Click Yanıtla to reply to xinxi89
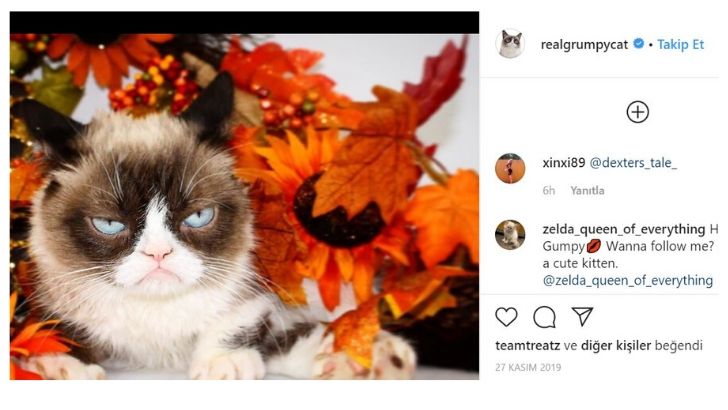Image resolution: width=728 pixels, height=410 pixels. coord(587,190)
